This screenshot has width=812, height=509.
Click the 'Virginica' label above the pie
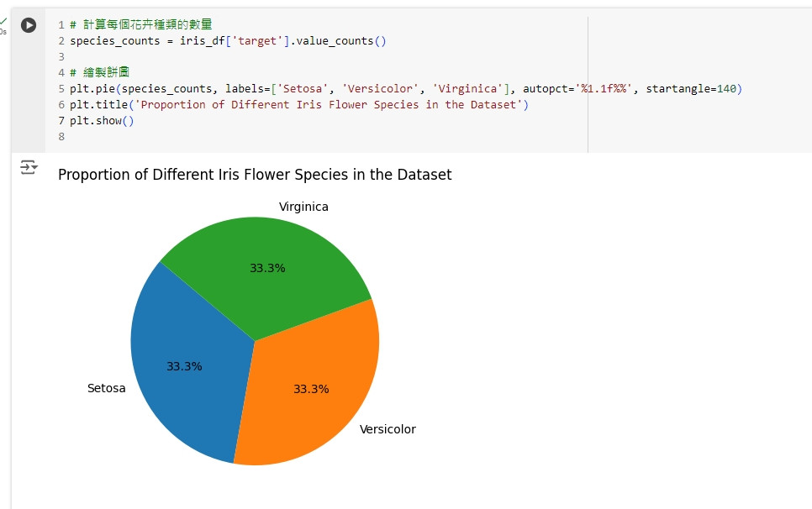coord(303,207)
